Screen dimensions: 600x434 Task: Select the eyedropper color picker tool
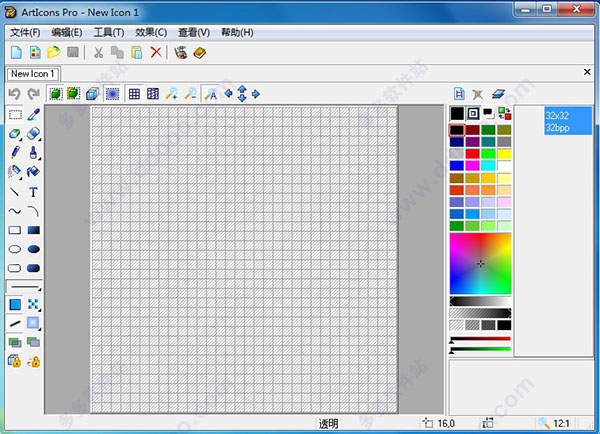pos(34,114)
